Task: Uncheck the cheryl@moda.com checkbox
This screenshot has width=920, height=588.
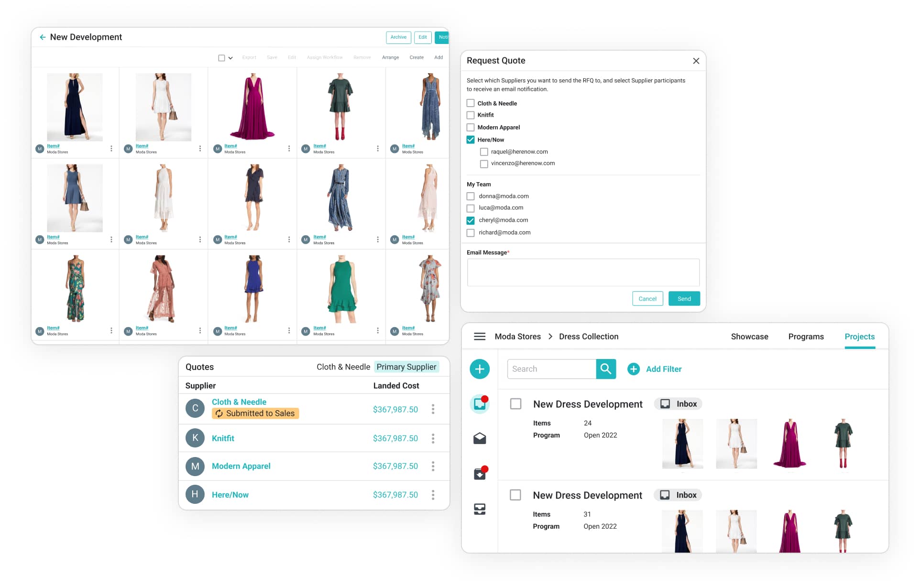Action: [471, 220]
